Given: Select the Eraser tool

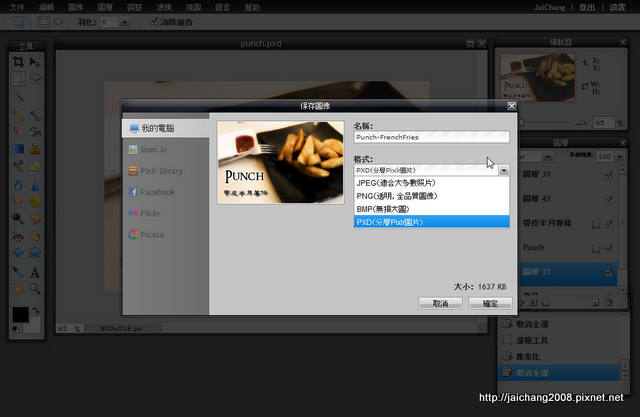Looking at the screenshot, I should [18, 132].
